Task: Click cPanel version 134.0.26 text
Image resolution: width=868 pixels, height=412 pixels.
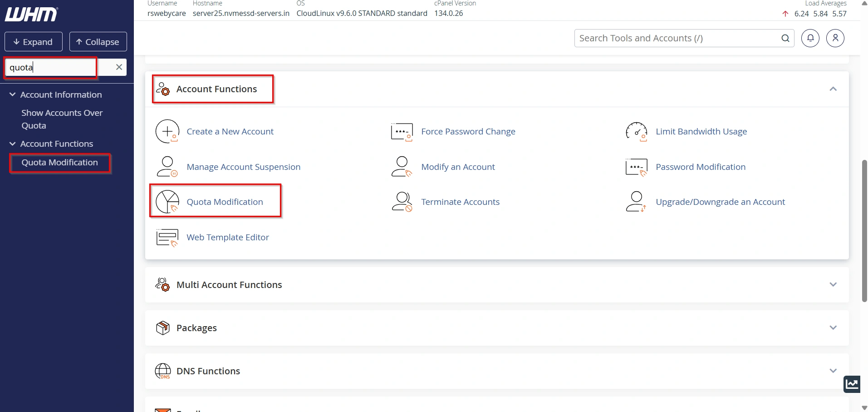Action: tap(448, 13)
